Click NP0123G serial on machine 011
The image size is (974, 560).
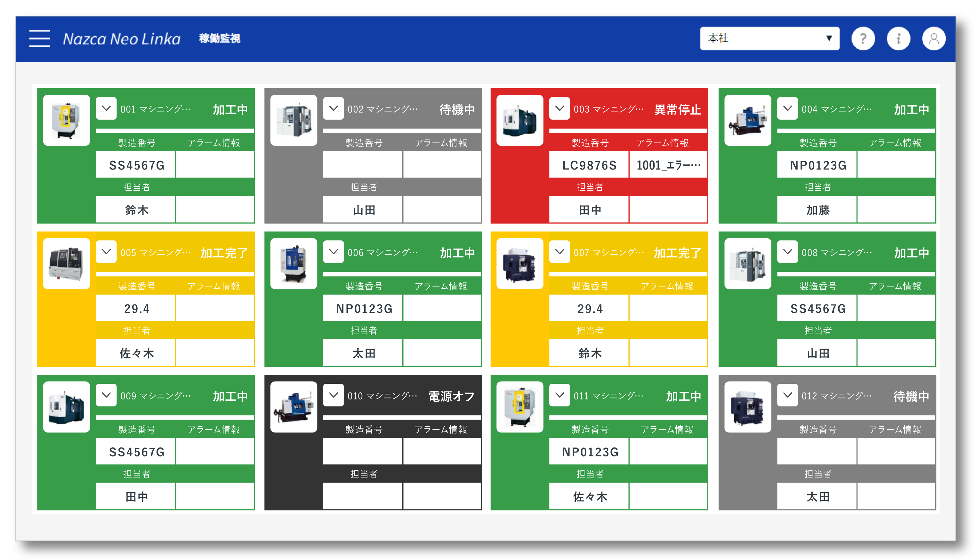click(589, 452)
